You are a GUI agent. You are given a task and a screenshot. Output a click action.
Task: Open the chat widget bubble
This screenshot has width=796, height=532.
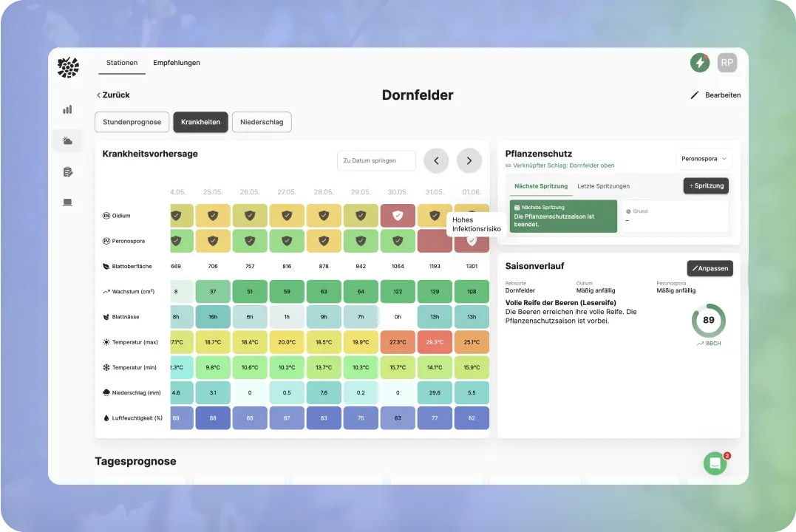click(x=715, y=463)
